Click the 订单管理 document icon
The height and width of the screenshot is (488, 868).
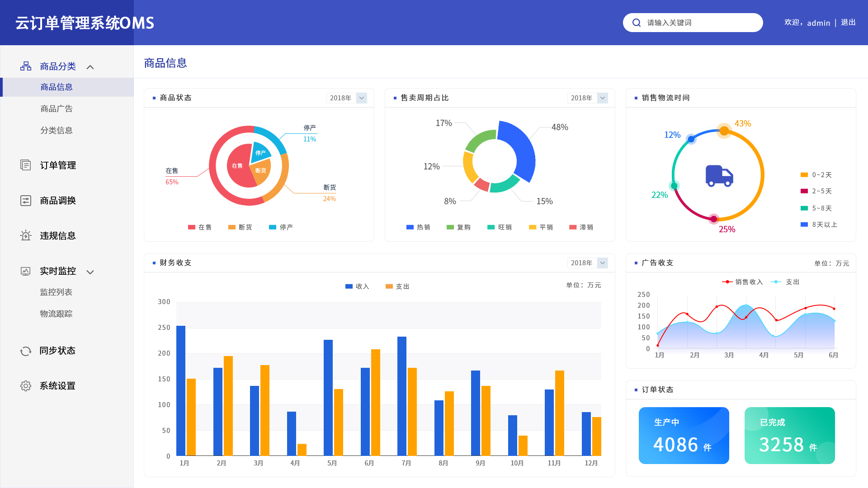pyautogui.click(x=26, y=165)
